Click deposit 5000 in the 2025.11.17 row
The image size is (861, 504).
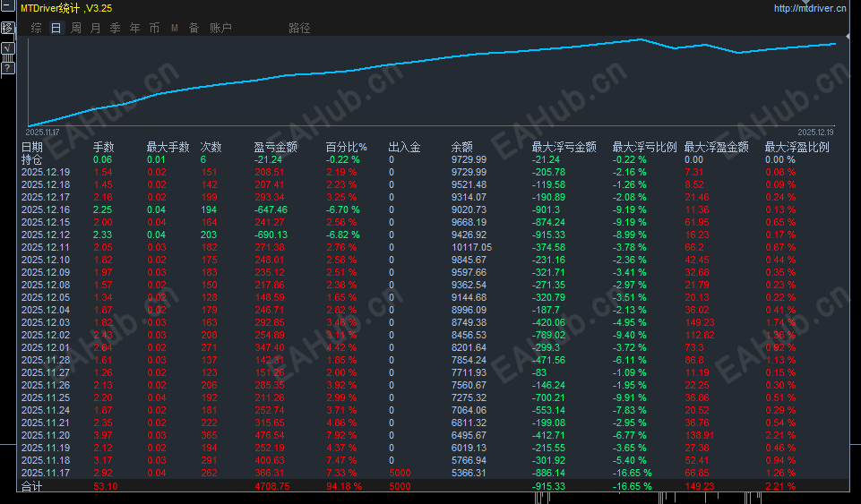pyautogui.click(x=400, y=473)
